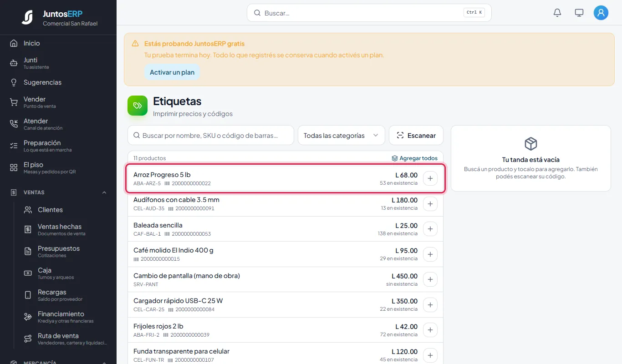Open Preparación in the sidebar
Screen dimensions: 622x364
pos(58,146)
